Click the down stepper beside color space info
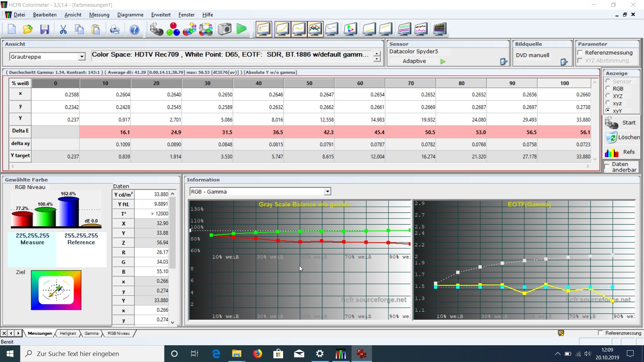The height and width of the screenshot is (362, 644). coord(377,59)
